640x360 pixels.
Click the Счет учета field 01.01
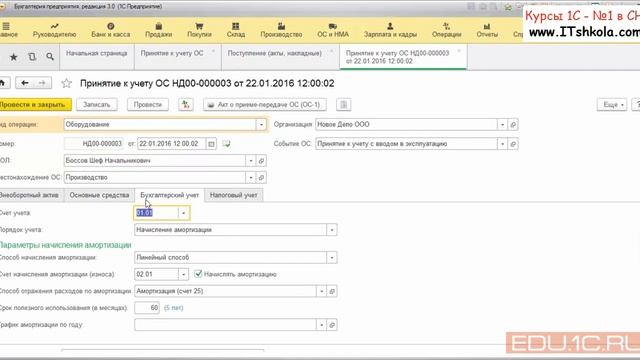pyautogui.click(x=156, y=213)
